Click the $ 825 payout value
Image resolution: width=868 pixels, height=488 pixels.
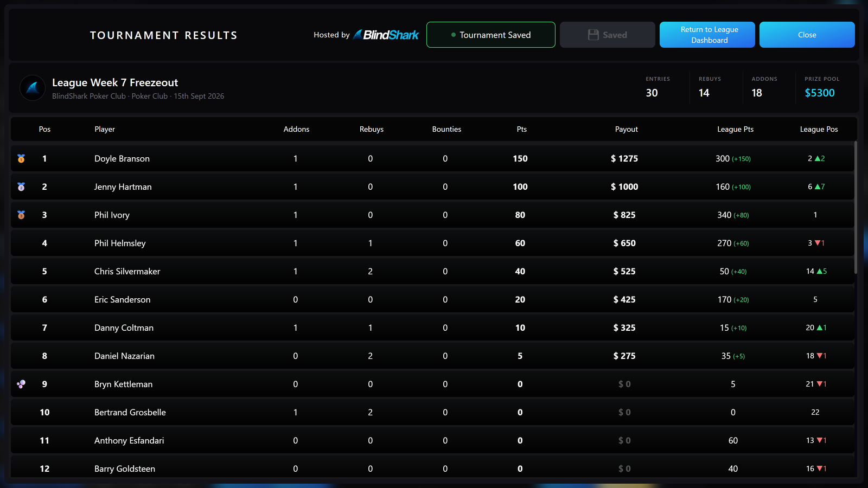coord(624,215)
